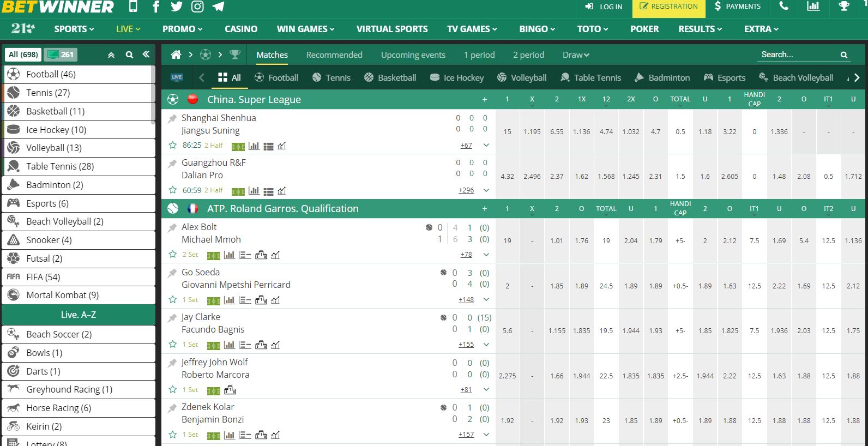
Task: Click the LOG IN button
Action: tap(604, 7)
